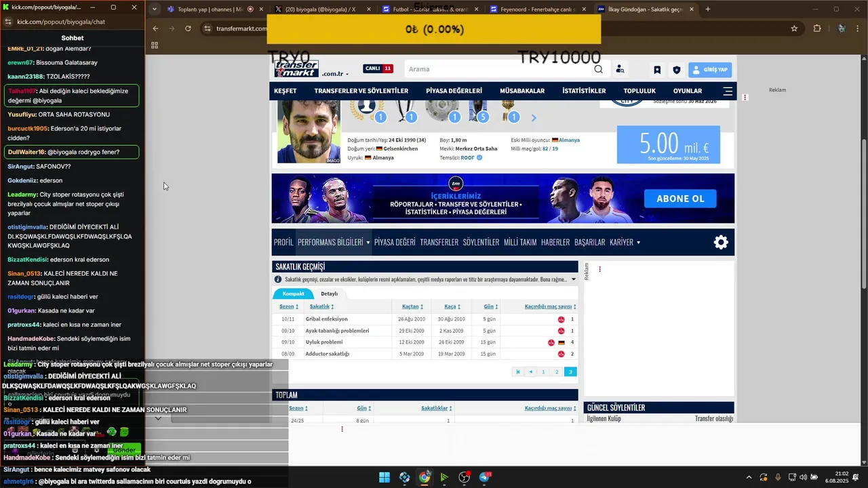This screenshot has width=868, height=488.
Task: Click the Giriş Yap button
Action: pyautogui.click(x=710, y=70)
